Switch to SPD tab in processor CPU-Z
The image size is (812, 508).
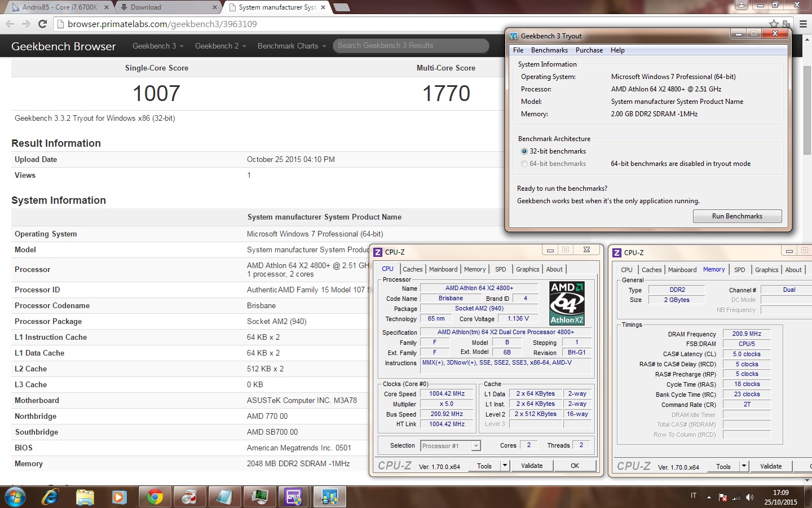(x=501, y=269)
